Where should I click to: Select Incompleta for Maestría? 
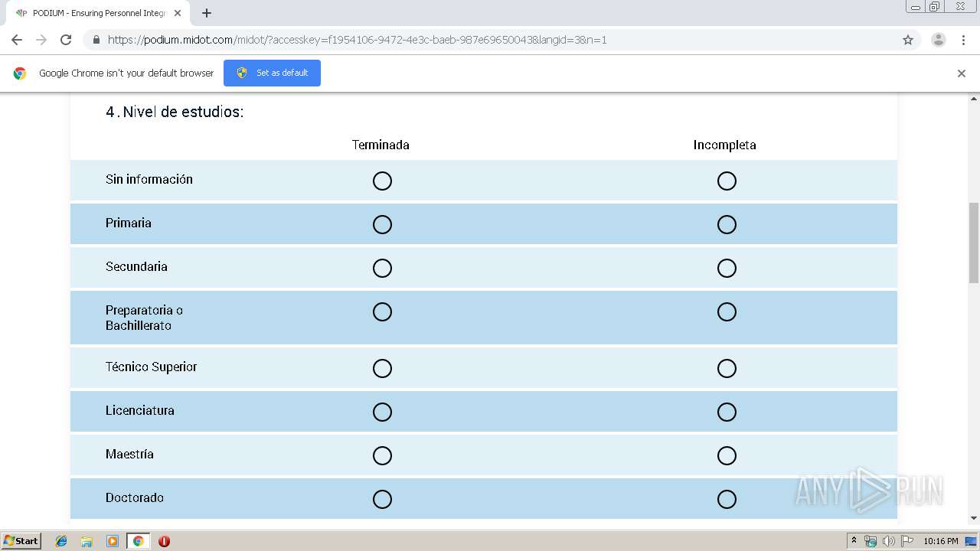click(x=727, y=455)
